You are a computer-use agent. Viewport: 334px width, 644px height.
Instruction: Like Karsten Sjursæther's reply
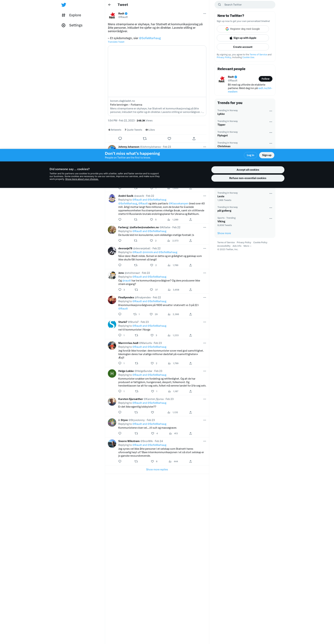coord(153,412)
